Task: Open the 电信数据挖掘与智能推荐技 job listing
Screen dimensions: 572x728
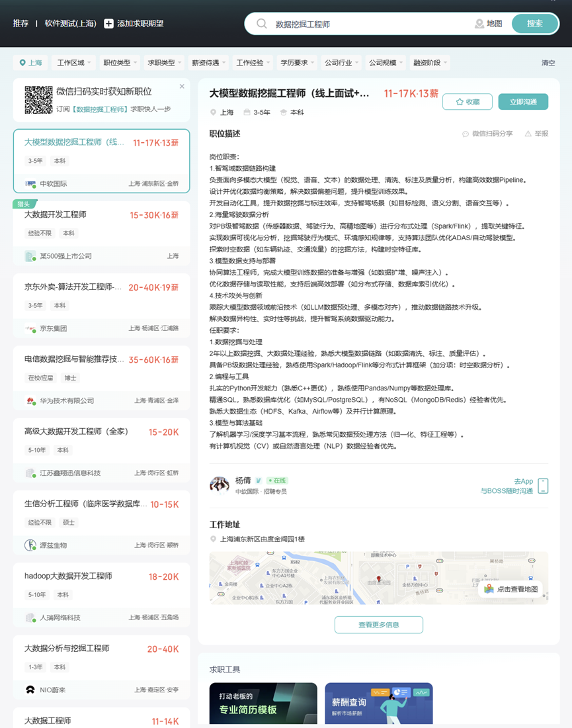Action: pos(102,379)
